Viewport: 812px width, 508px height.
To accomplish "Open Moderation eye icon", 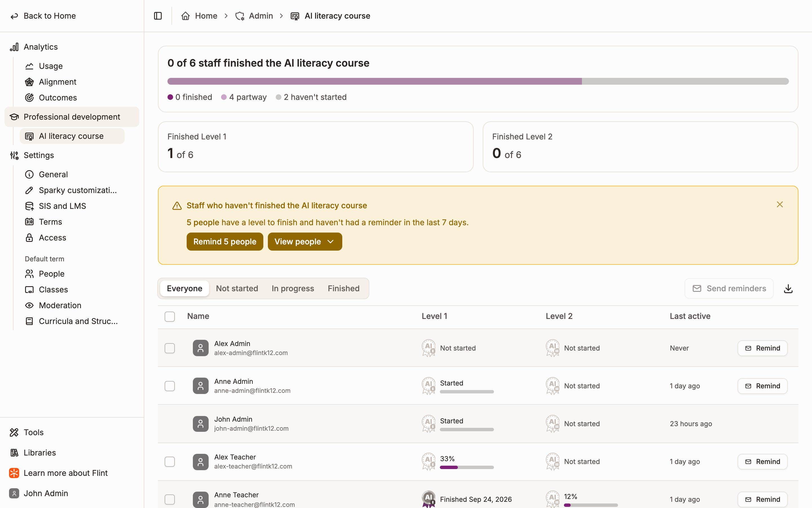I will 29,305.
